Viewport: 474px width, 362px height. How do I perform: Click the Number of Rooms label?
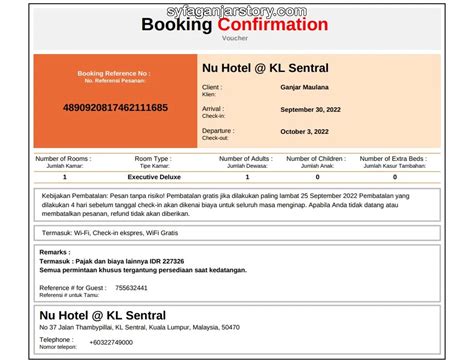click(x=63, y=159)
